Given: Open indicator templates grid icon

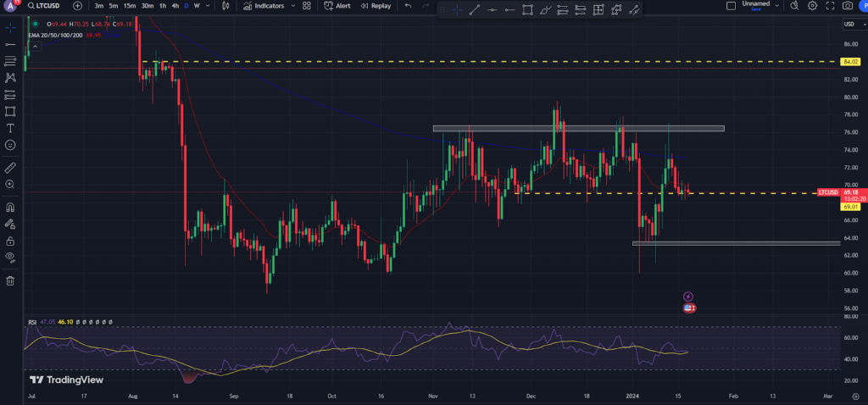Looking at the screenshot, I should pyautogui.click(x=306, y=6).
